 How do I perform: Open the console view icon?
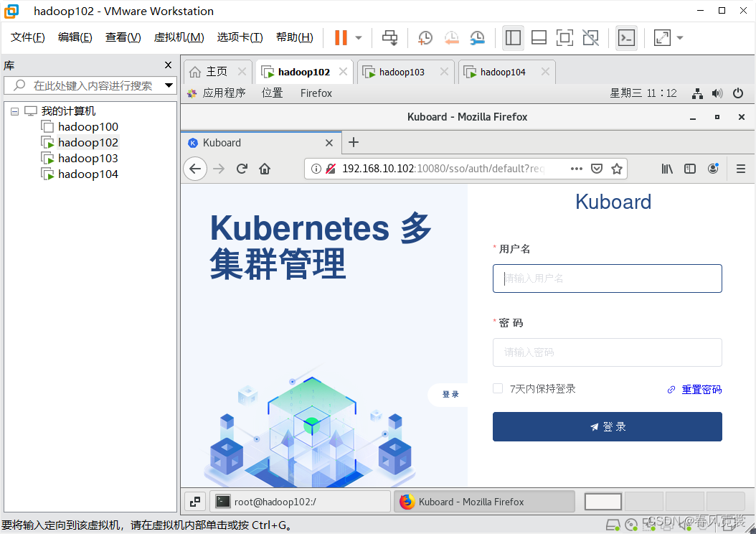click(x=626, y=37)
